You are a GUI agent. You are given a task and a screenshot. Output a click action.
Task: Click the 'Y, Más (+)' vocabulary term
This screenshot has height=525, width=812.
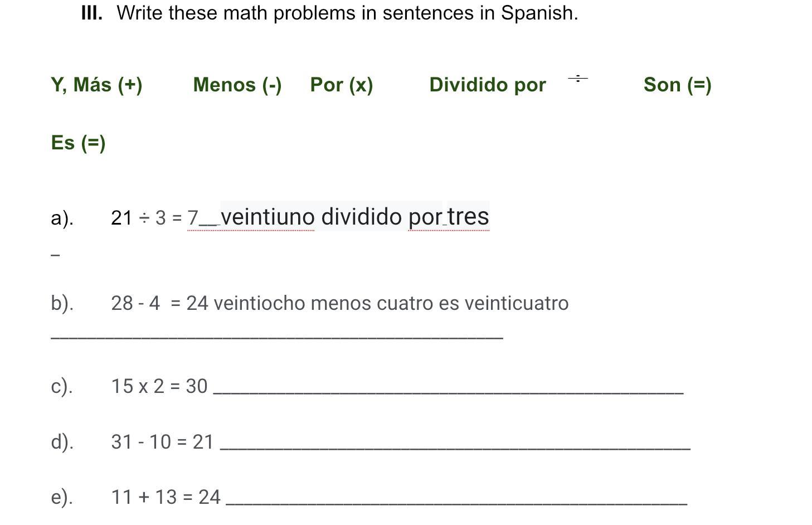pos(96,85)
